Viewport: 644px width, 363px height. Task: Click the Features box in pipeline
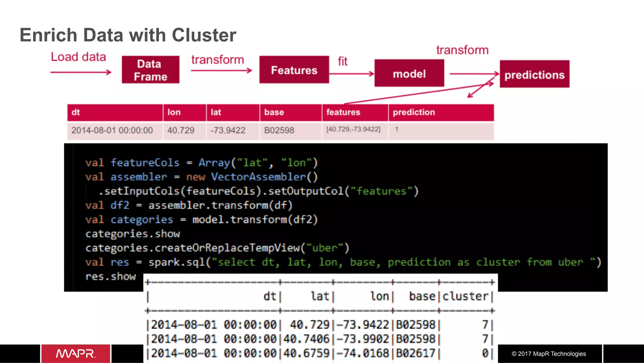tap(294, 70)
